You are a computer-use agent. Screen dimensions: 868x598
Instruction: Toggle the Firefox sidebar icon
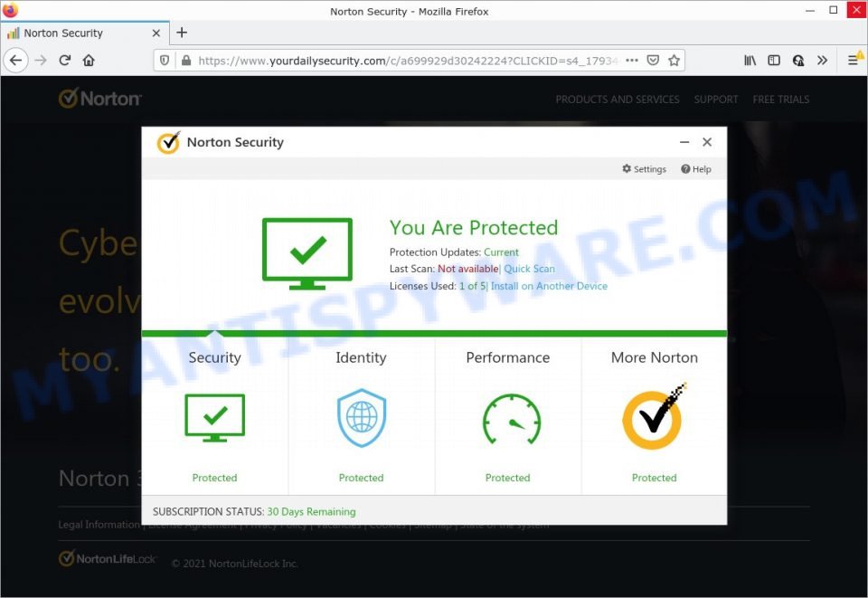tap(774, 61)
